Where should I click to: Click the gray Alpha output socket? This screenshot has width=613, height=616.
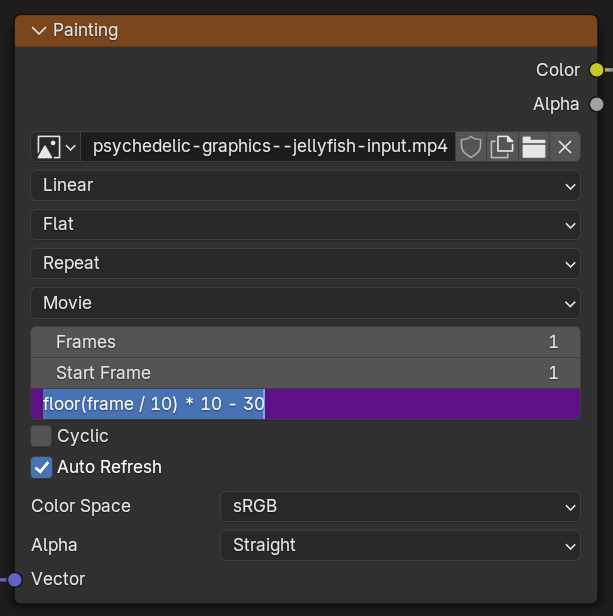click(x=596, y=104)
